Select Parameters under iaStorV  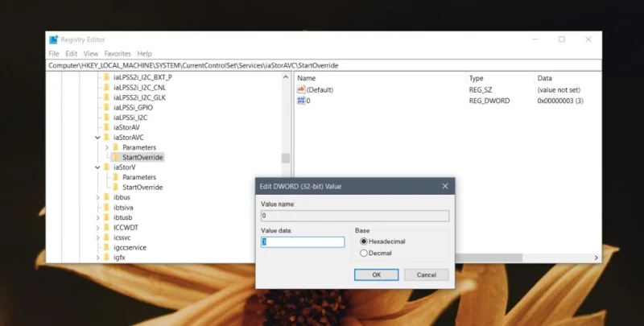click(139, 177)
